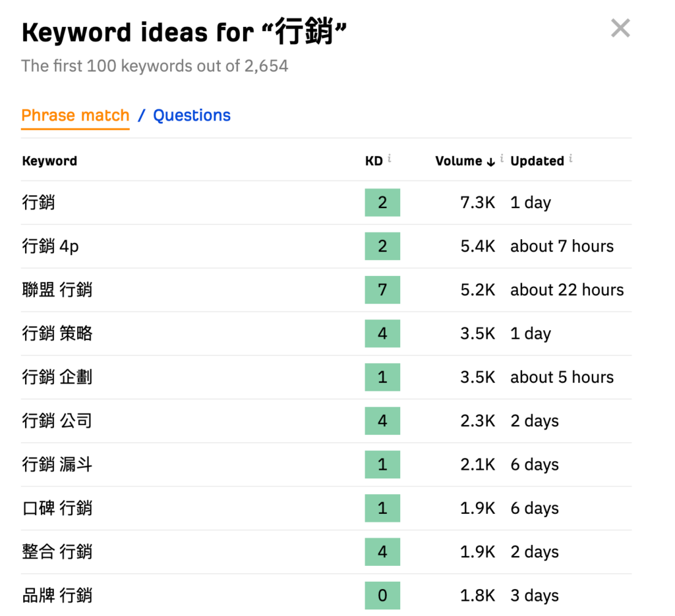
Task: Click the keyword 行銷 漏斗
Action: pyautogui.click(x=57, y=465)
